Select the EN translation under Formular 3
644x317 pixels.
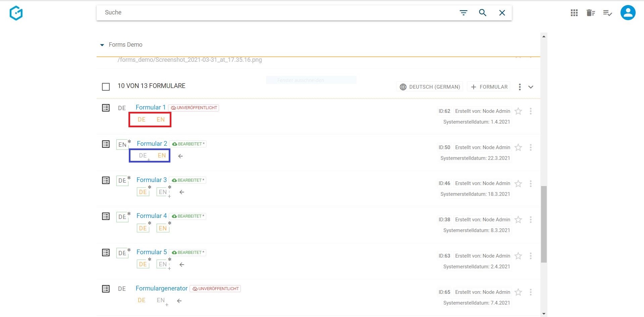[x=163, y=192]
